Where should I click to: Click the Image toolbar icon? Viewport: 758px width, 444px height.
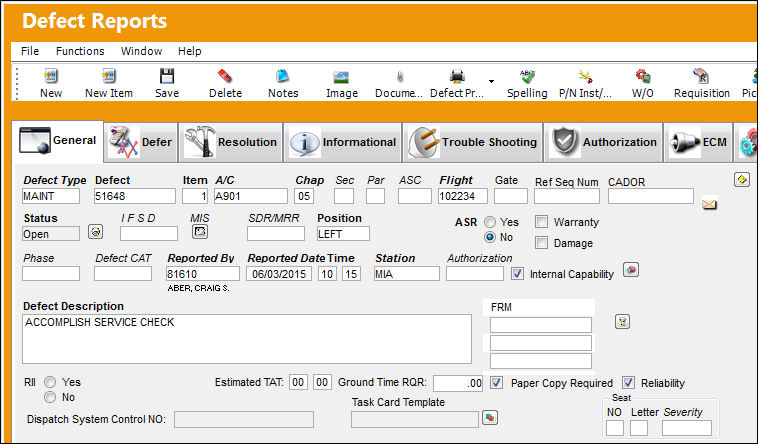click(341, 76)
